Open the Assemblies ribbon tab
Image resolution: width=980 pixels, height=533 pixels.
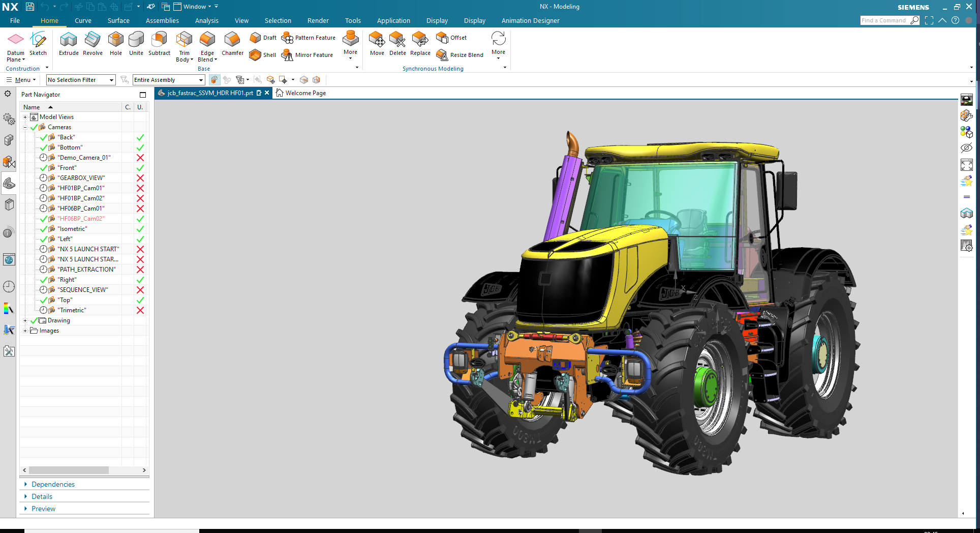(162, 21)
